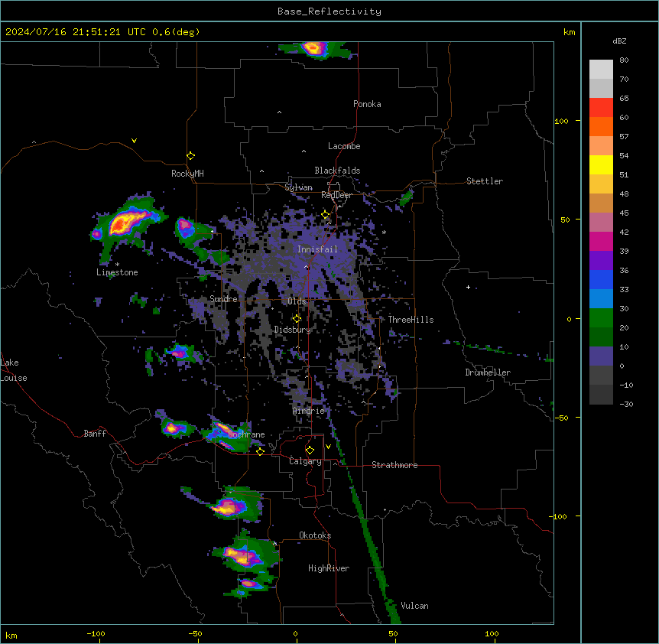
Task: Click the Blackfalds city label
Action: coord(337,171)
